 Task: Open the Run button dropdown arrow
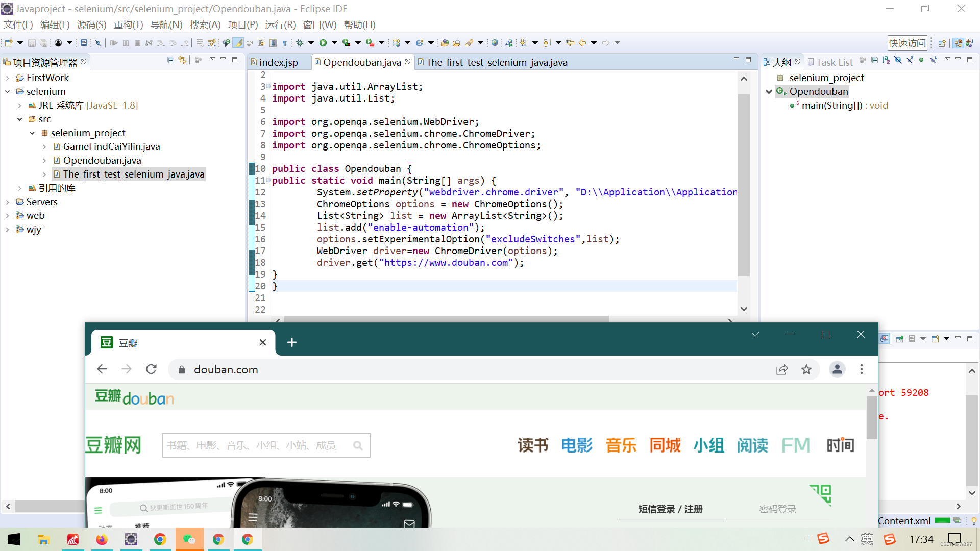point(334,43)
